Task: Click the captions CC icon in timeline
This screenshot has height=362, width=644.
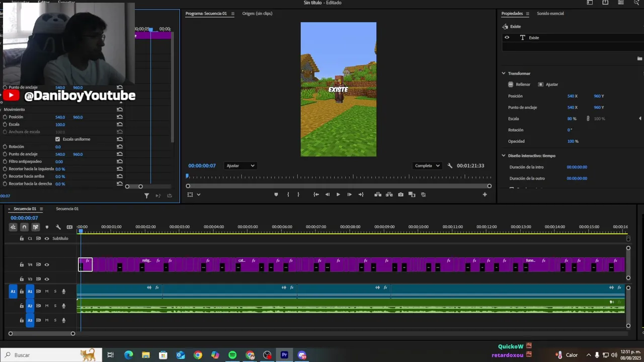Action: tap(69, 227)
